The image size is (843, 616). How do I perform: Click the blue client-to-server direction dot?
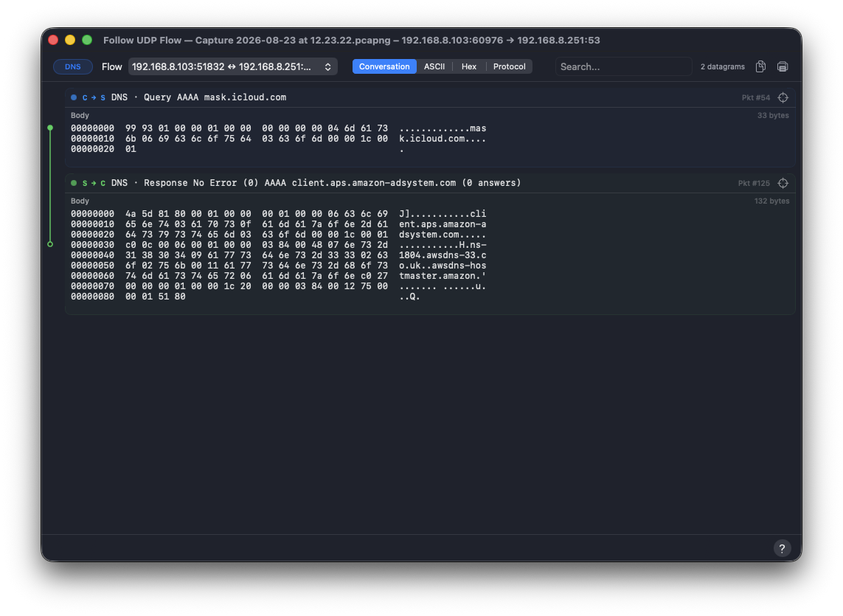pos(74,97)
